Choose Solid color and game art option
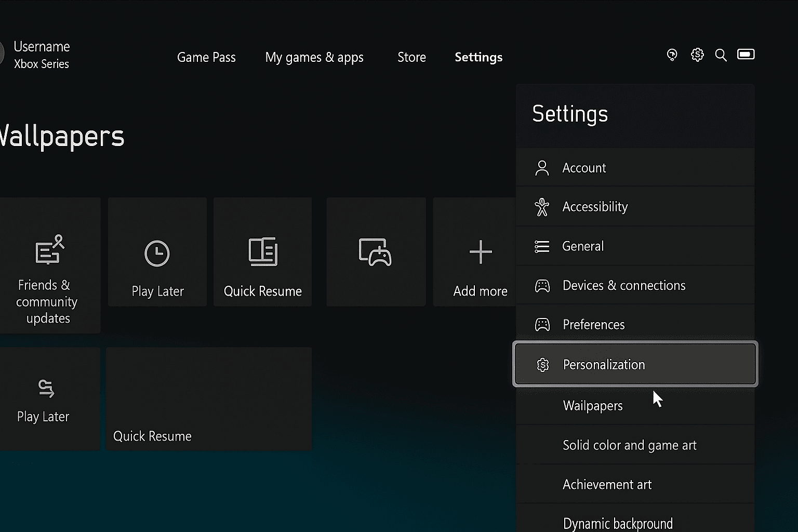The image size is (798, 532). coord(630,445)
